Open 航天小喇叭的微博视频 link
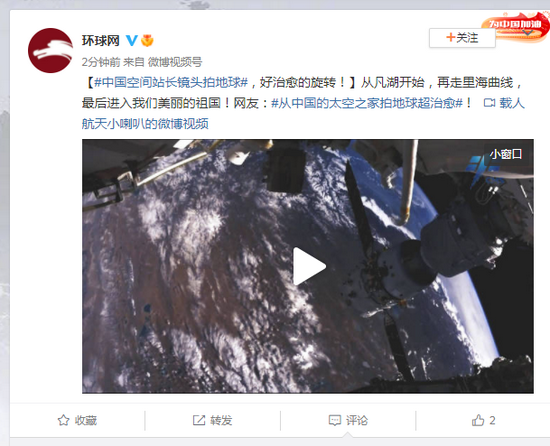The height and width of the screenshot is (446, 550). coord(145,123)
